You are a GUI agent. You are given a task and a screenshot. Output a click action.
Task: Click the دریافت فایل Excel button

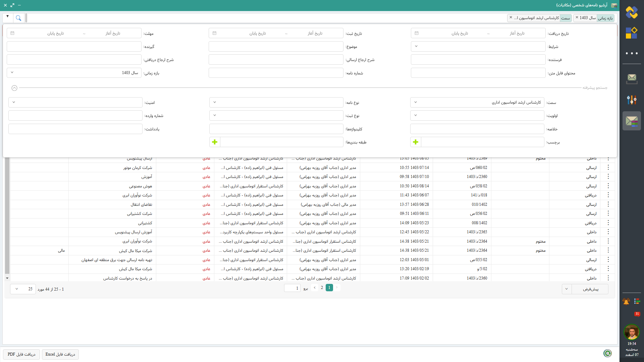60,354
